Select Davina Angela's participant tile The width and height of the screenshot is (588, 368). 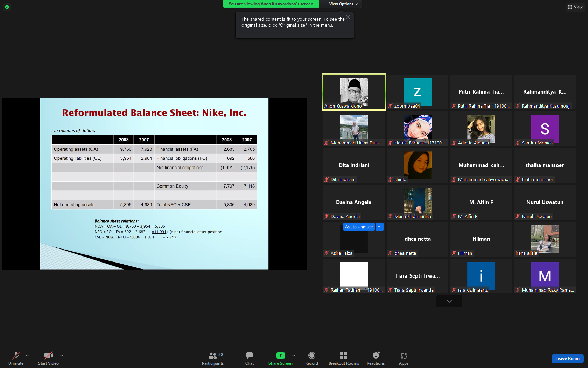click(354, 202)
